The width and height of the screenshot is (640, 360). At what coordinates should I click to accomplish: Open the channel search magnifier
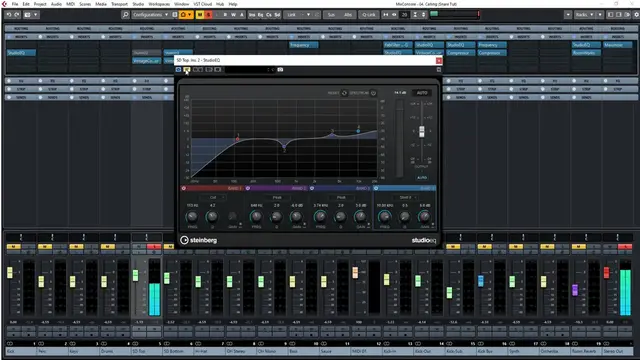[x=125, y=15]
